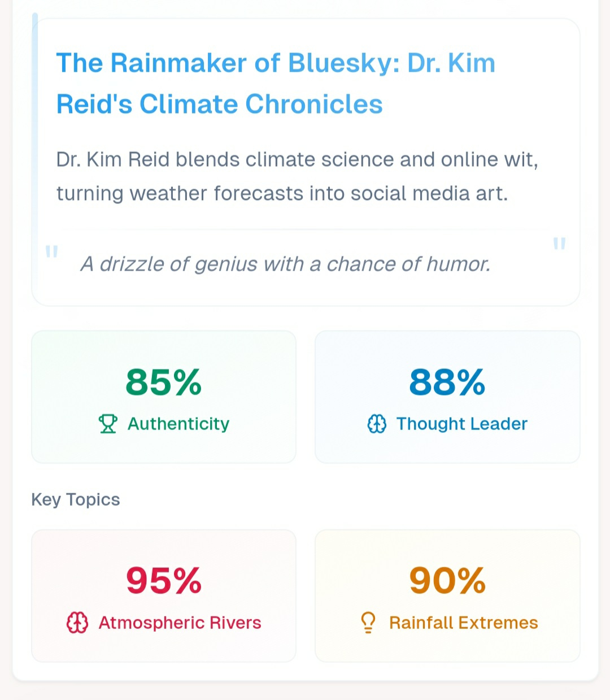Click the 90% topic percentage
610x700 pixels.
coord(447,581)
